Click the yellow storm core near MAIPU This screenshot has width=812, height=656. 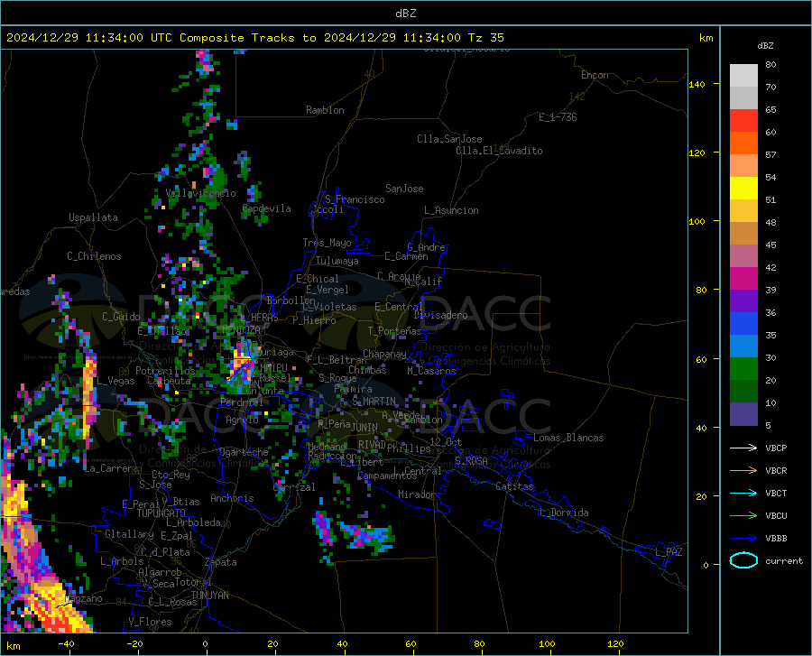(240, 360)
